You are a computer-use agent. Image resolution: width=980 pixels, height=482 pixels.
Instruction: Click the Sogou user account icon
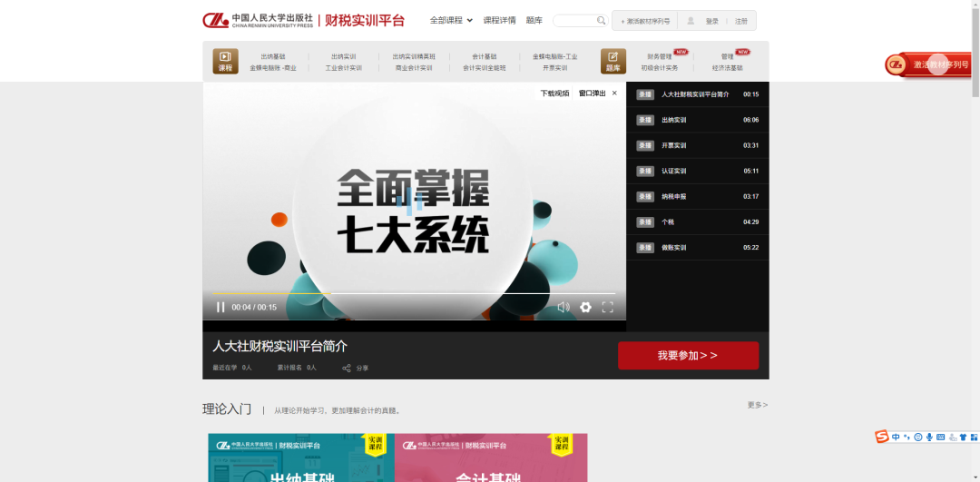952,437
